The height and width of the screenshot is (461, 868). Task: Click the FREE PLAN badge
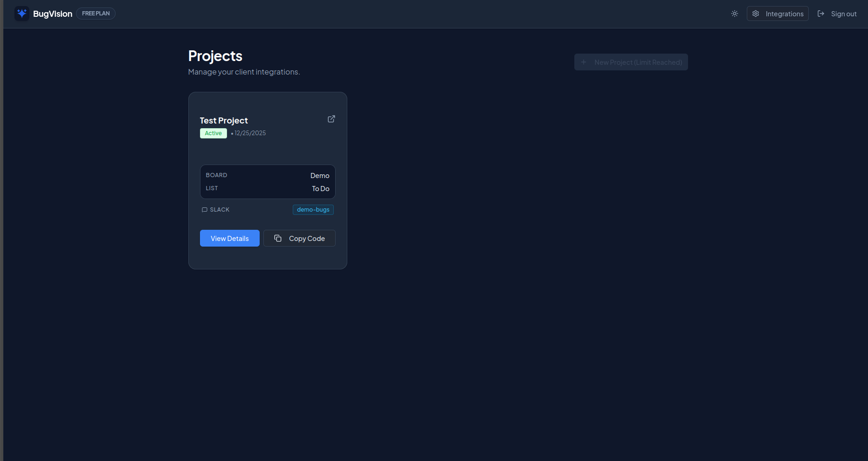95,13
